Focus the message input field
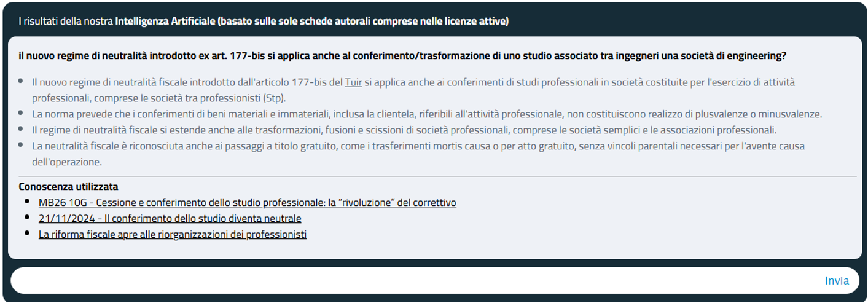The width and height of the screenshot is (868, 303). click(x=412, y=281)
